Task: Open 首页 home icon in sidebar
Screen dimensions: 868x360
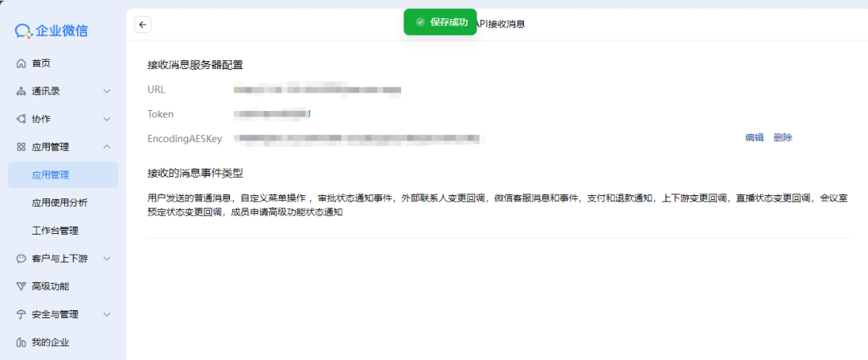Action: tap(21, 63)
